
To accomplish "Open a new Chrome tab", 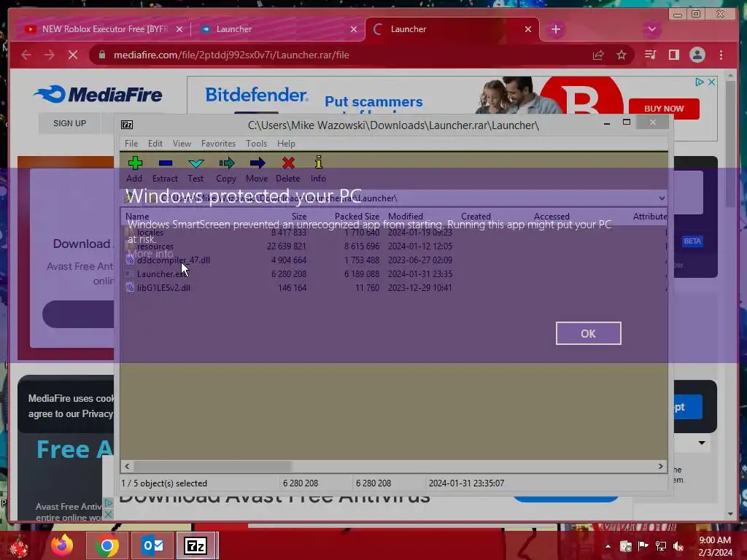I will click(555, 29).
